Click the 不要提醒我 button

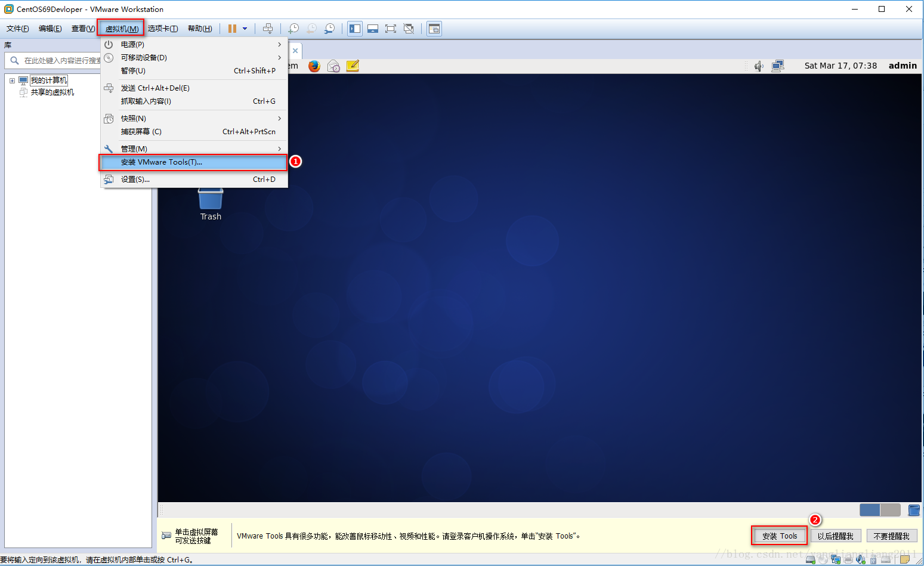click(892, 536)
